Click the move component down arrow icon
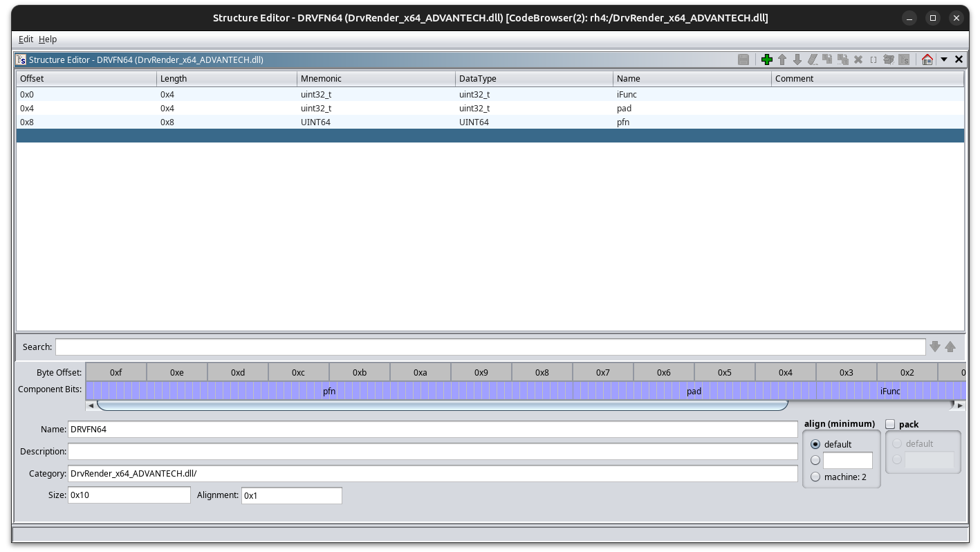 [797, 59]
